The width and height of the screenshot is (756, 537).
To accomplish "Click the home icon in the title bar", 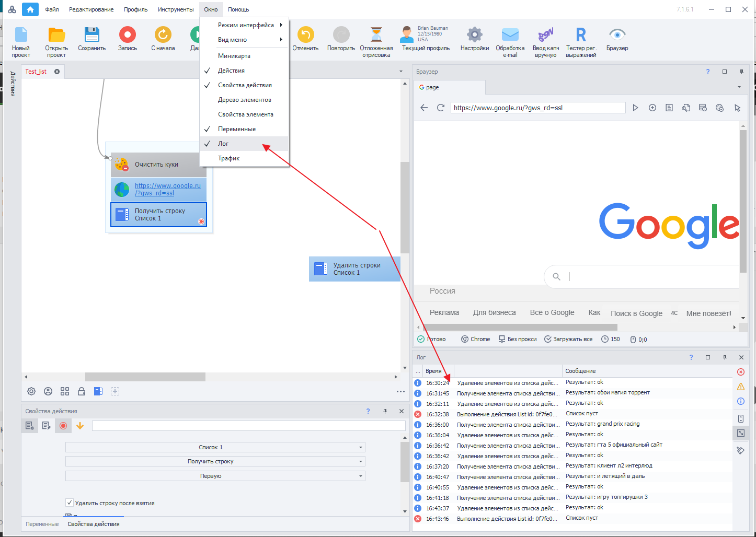I will [30, 9].
